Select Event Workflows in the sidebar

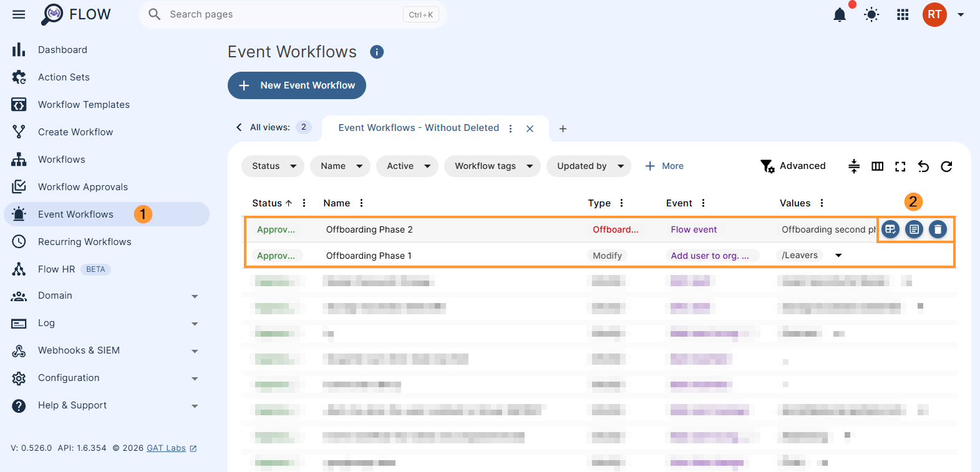(x=107, y=214)
